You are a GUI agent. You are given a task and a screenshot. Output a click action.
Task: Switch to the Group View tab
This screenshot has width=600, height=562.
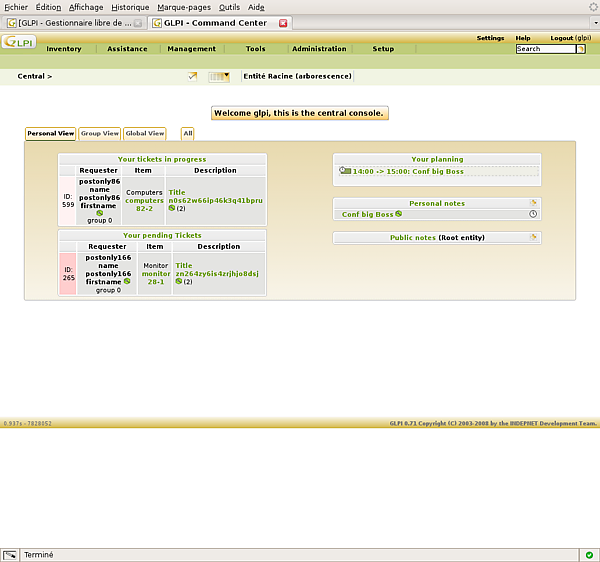[x=100, y=133]
